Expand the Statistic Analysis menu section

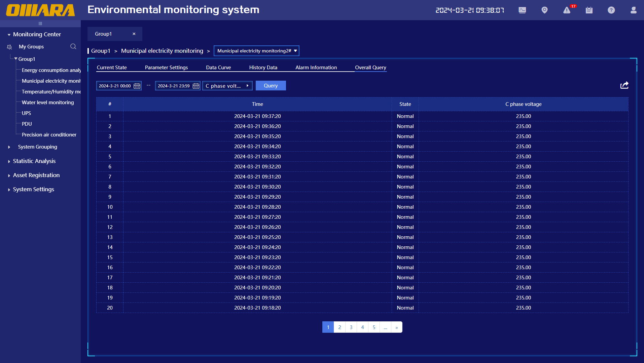pos(34,161)
